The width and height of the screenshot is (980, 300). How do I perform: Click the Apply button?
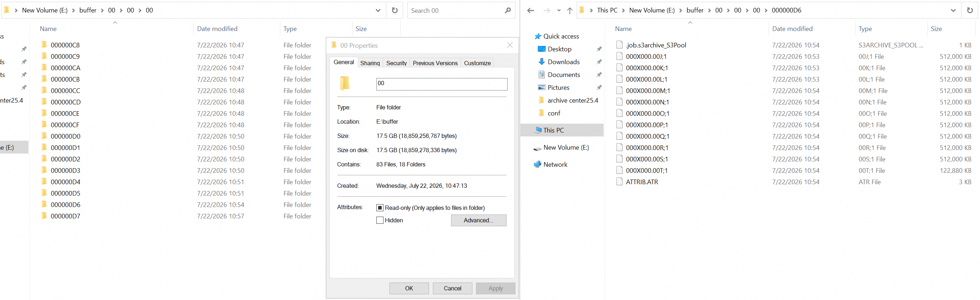pyautogui.click(x=495, y=288)
